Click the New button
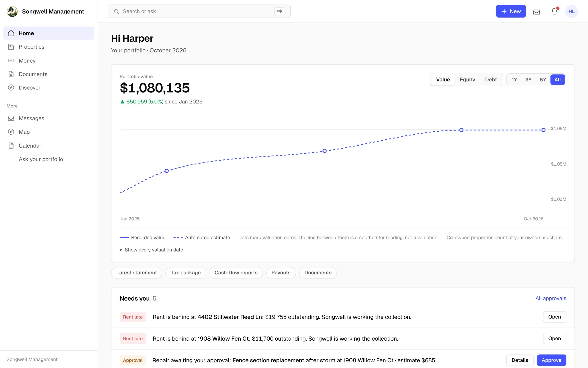This screenshot has height=368, width=588. click(x=511, y=11)
